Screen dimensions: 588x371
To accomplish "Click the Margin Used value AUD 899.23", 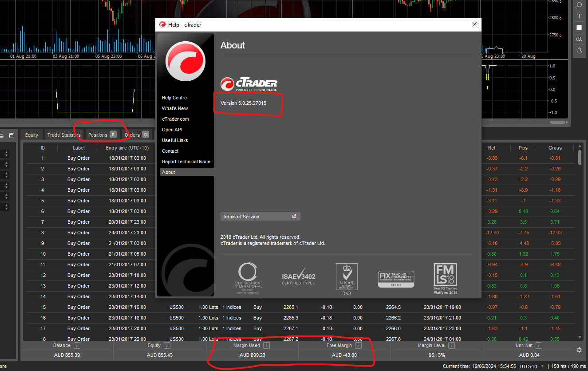I will click(x=253, y=355).
